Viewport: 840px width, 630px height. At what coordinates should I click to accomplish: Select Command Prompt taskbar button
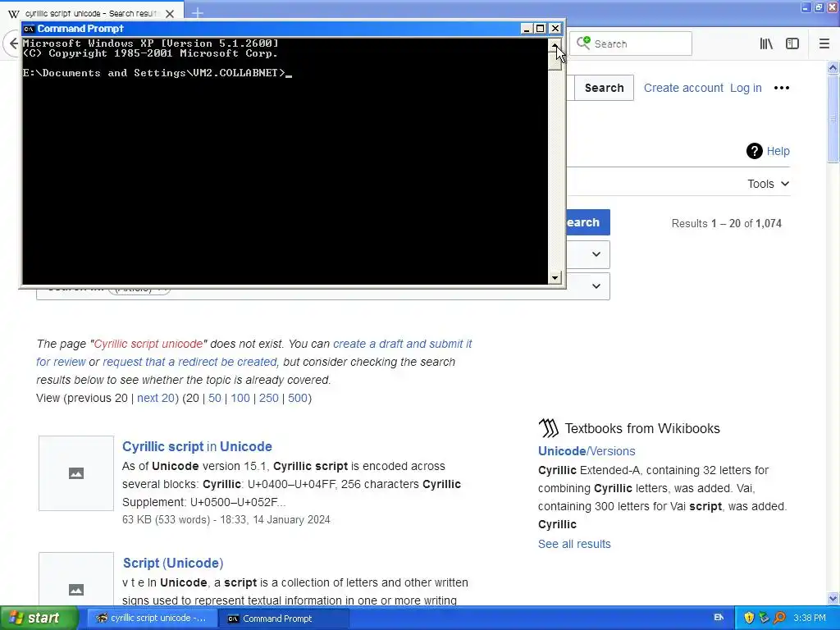pyautogui.click(x=284, y=619)
